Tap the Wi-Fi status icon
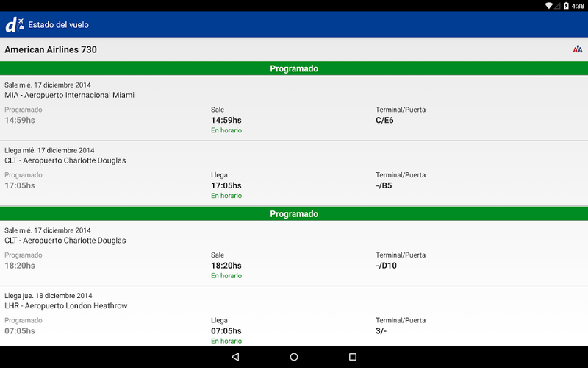The image size is (588, 368). coord(548,6)
